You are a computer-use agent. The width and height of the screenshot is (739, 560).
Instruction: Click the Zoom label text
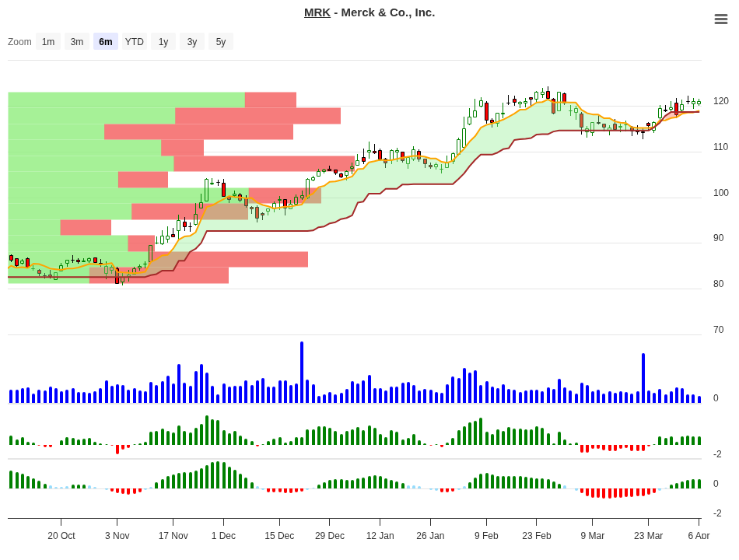tap(19, 41)
